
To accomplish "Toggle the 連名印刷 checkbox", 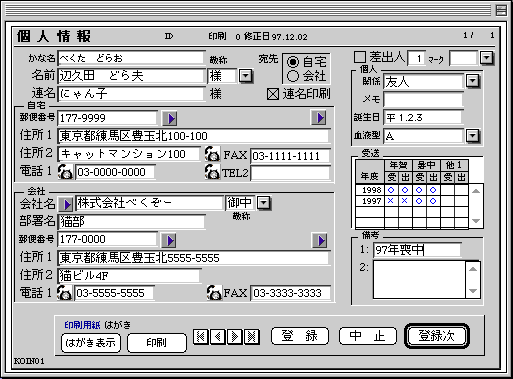I will tap(273, 94).
